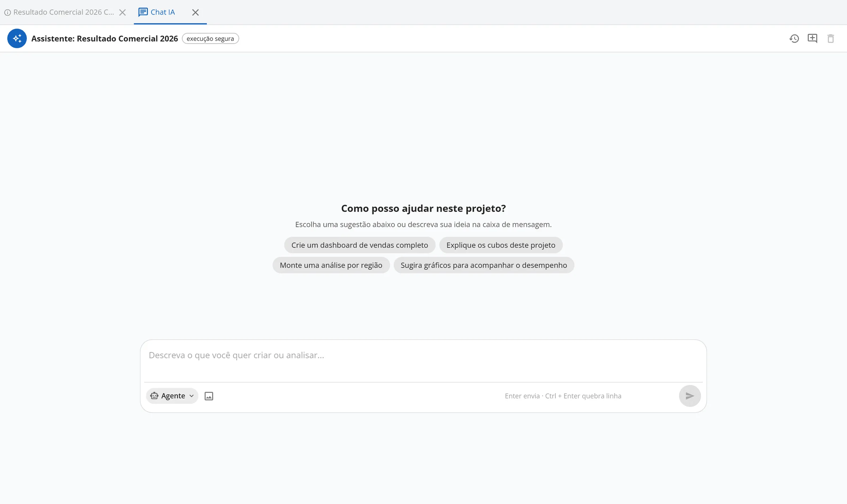Click 'Assistente: Resultado Comercial 2026' title
Image resolution: width=847 pixels, height=504 pixels.
tap(104, 38)
